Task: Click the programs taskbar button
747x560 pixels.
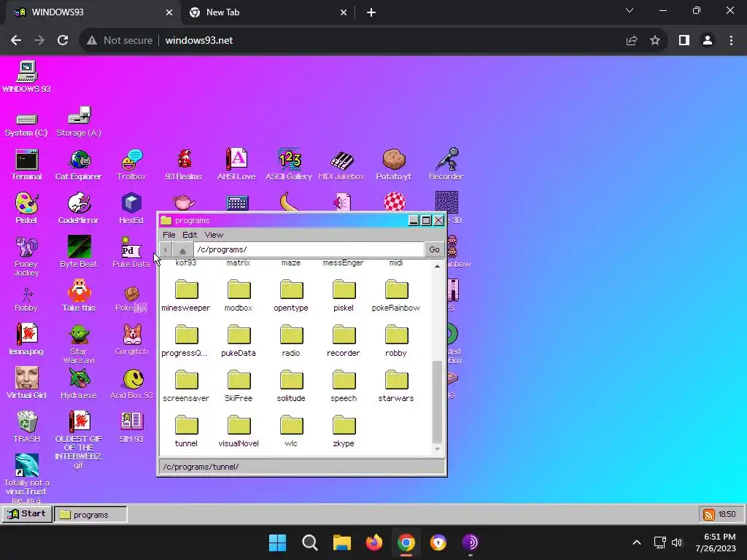Action: 90,514
